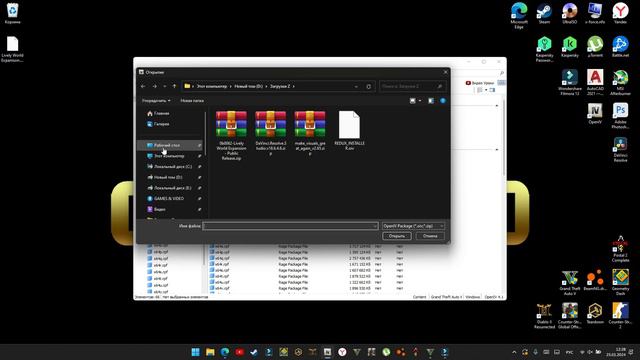Expand the file name history dropdown arrow
Image resolution: width=640 pixels, height=360 pixels.
click(375, 226)
